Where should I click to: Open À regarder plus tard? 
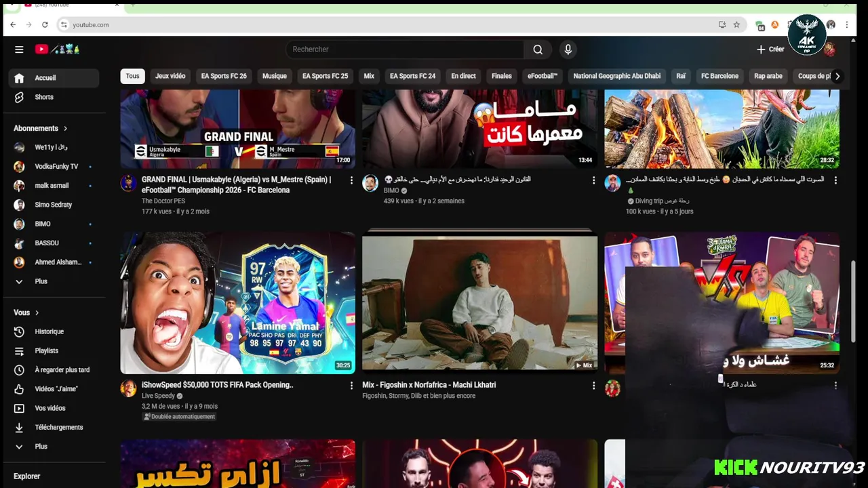tap(54, 370)
